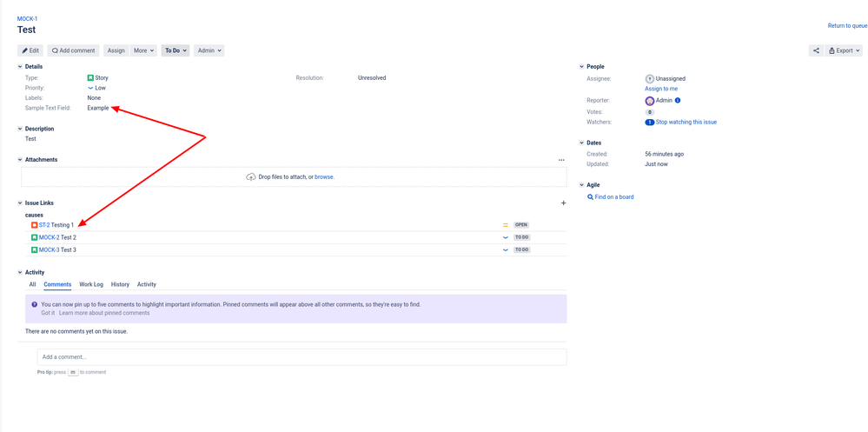868x432 pixels.
Task: Click the plus icon to add issue link
Action: tap(564, 203)
